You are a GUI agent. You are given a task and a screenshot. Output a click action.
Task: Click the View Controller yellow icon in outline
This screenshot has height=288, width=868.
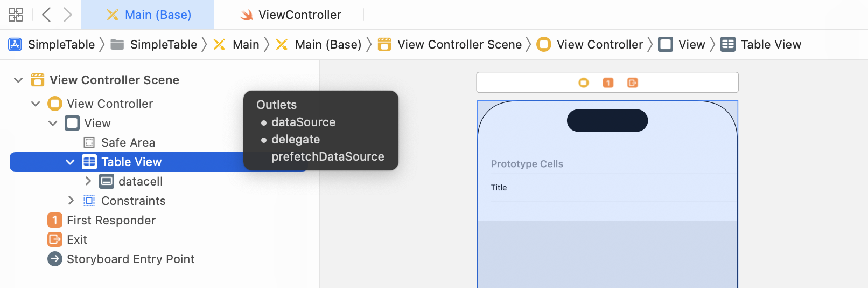pos(55,104)
